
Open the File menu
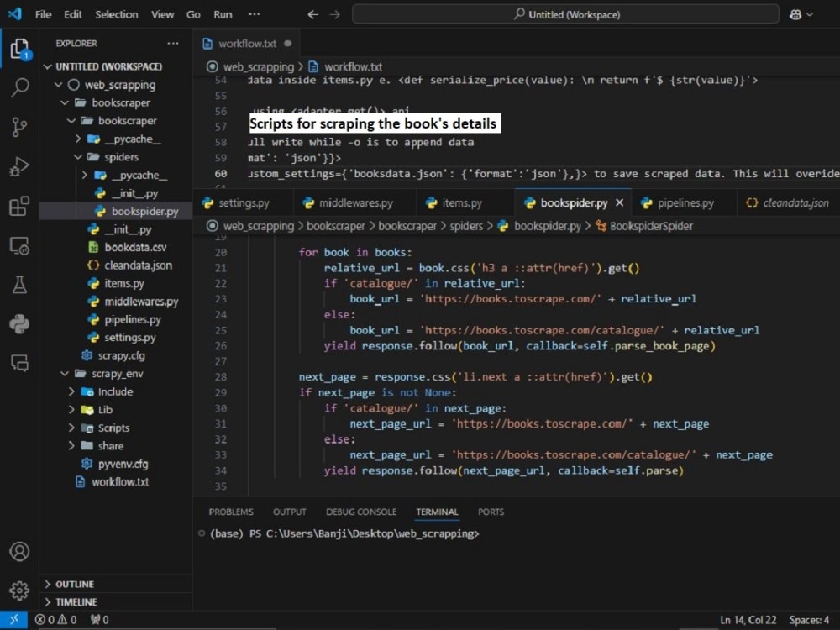tap(44, 14)
